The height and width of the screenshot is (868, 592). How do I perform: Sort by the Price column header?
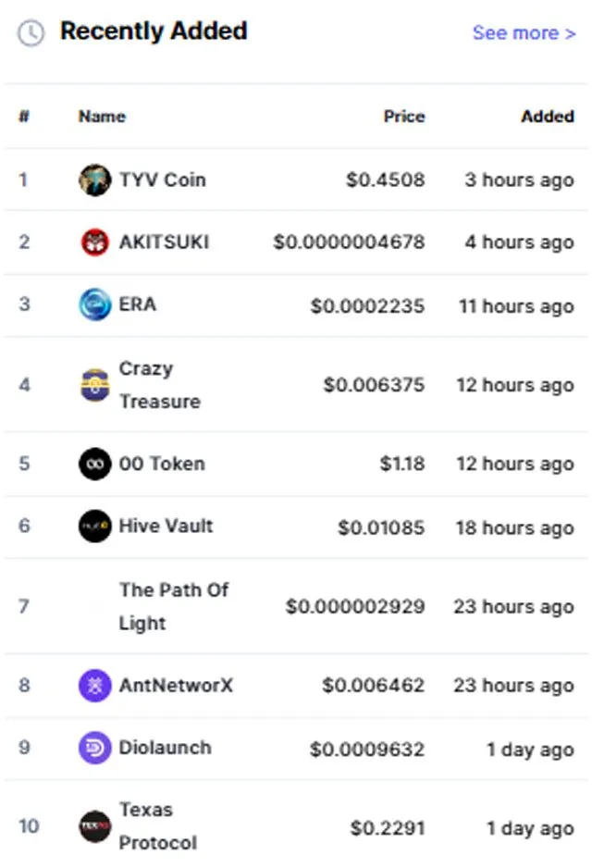click(404, 117)
